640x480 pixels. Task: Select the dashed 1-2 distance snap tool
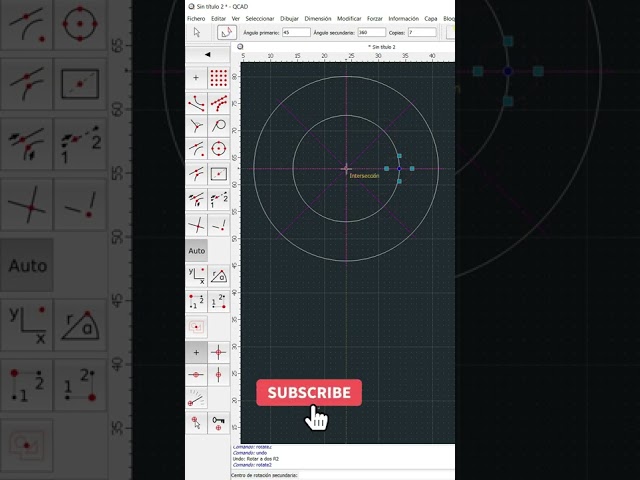218,200
